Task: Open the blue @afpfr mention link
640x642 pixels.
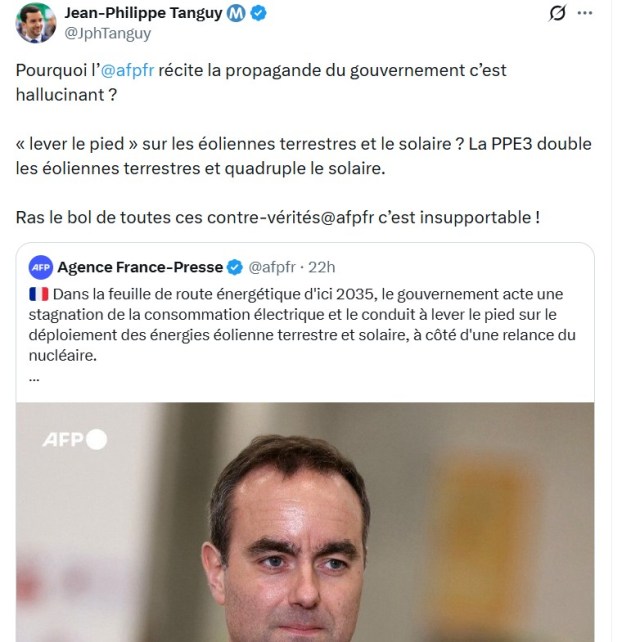Action: coord(127,70)
